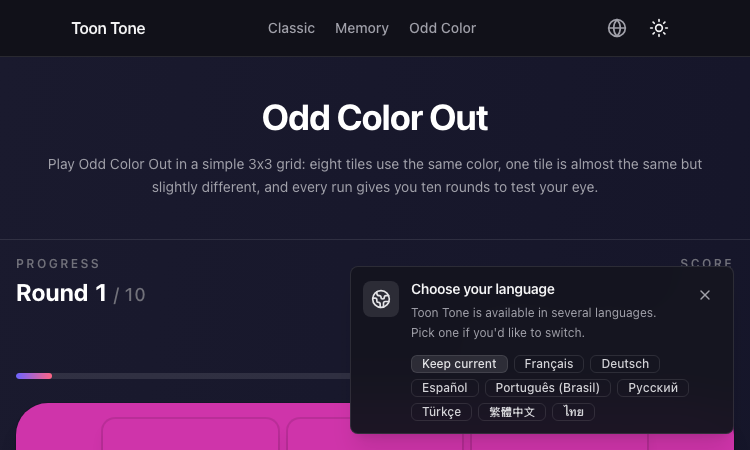The image size is (750, 450).
Task: Select Español language
Action: click(x=444, y=388)
